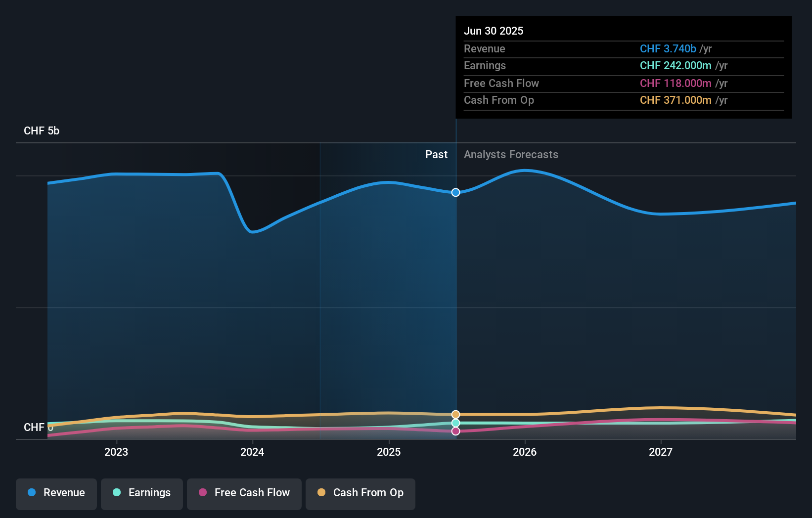Toggle the Revenue series visibility
This screenshot has width=812, height=518.
pyautogui.click(x=56, y=493)
